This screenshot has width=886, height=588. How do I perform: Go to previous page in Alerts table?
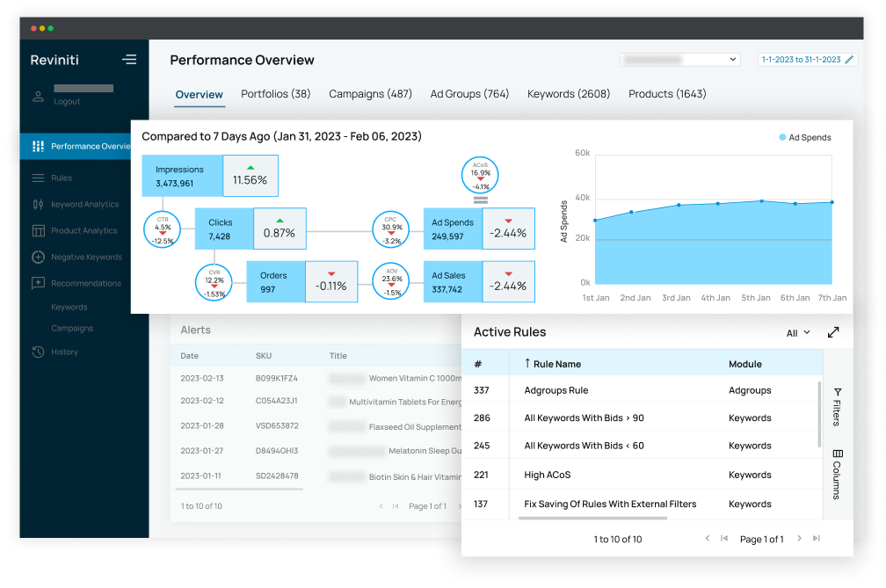(381, 506)
